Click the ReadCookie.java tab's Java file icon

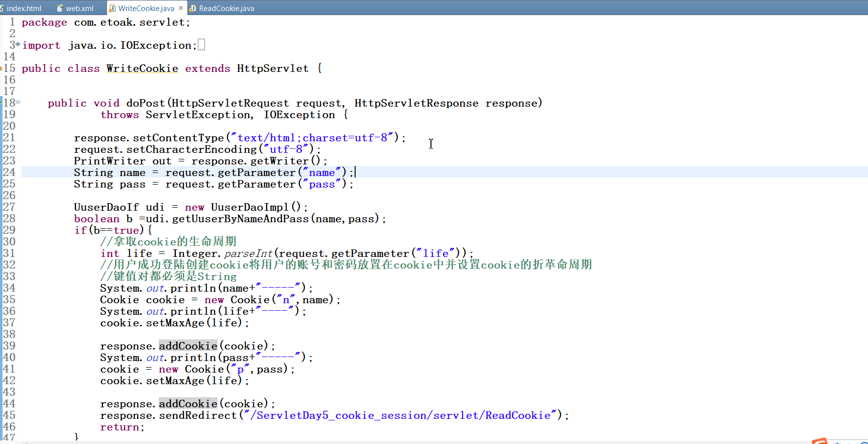[x=193, y=8]
